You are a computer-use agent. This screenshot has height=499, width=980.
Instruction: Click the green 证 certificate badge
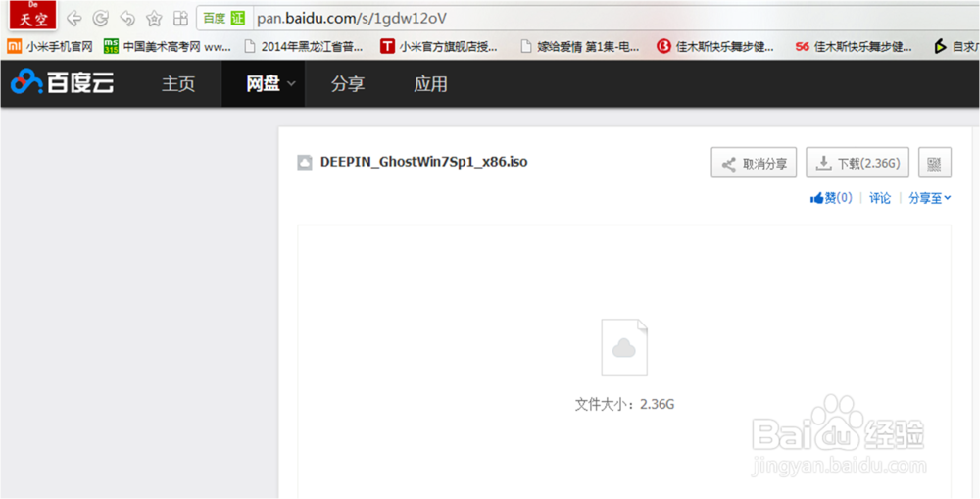point(237,18)
